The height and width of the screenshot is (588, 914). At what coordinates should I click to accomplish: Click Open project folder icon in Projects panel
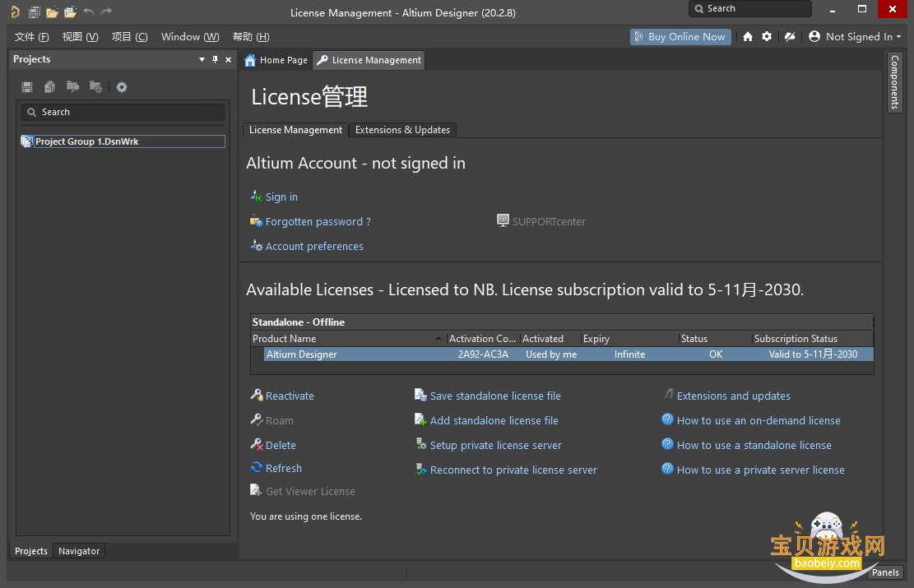click(x=73, y=87)
